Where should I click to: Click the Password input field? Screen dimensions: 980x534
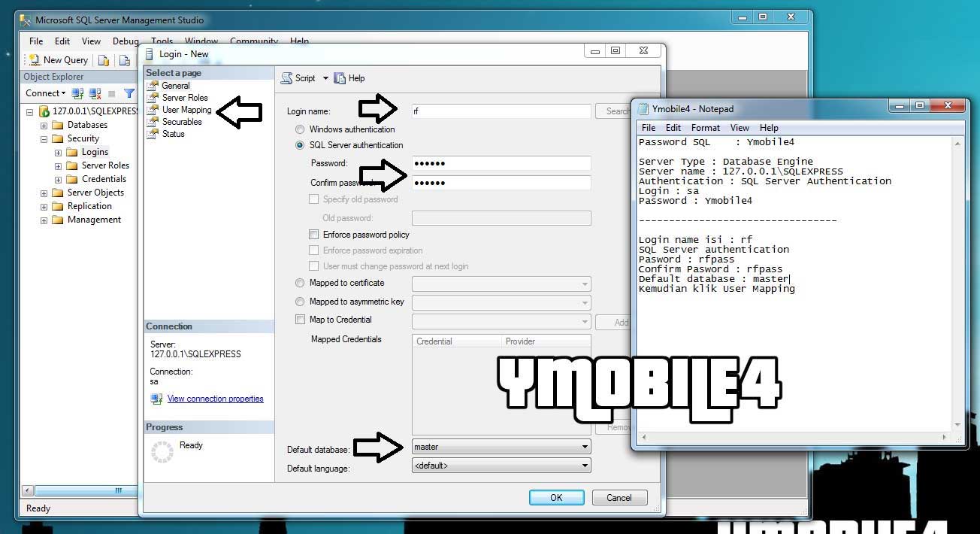(x=501, y=163)
